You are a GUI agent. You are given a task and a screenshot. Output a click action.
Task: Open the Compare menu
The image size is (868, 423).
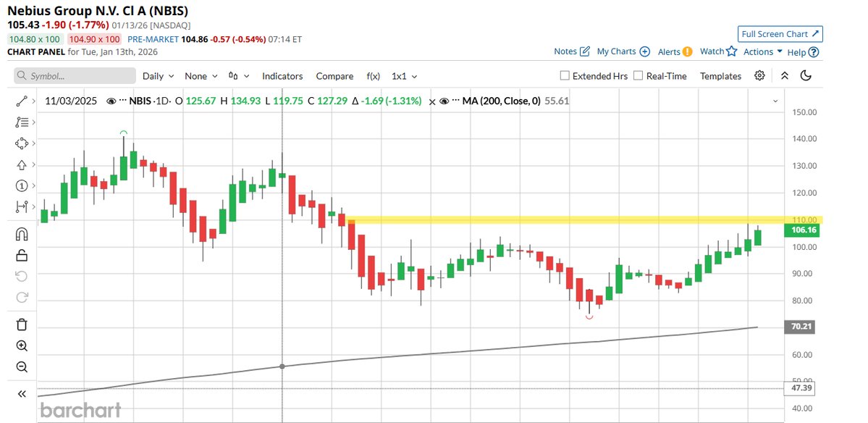(x=334, y=76)
